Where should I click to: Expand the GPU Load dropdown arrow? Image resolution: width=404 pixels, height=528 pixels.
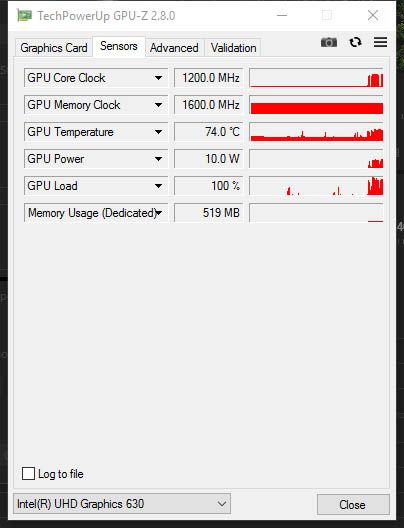pyautogui.click(x=158, y=186)
